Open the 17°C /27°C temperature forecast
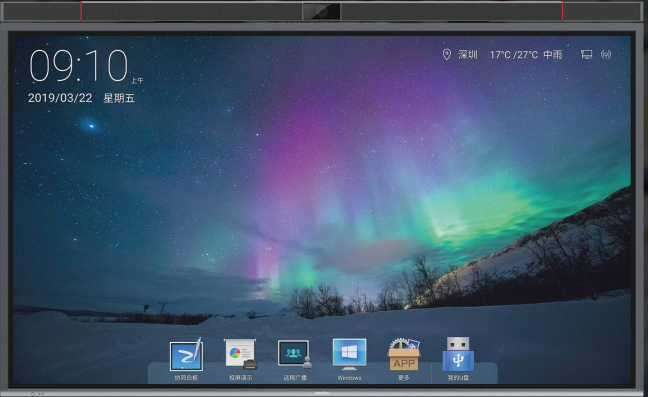648x397 pixels. [x=514, y=55]
